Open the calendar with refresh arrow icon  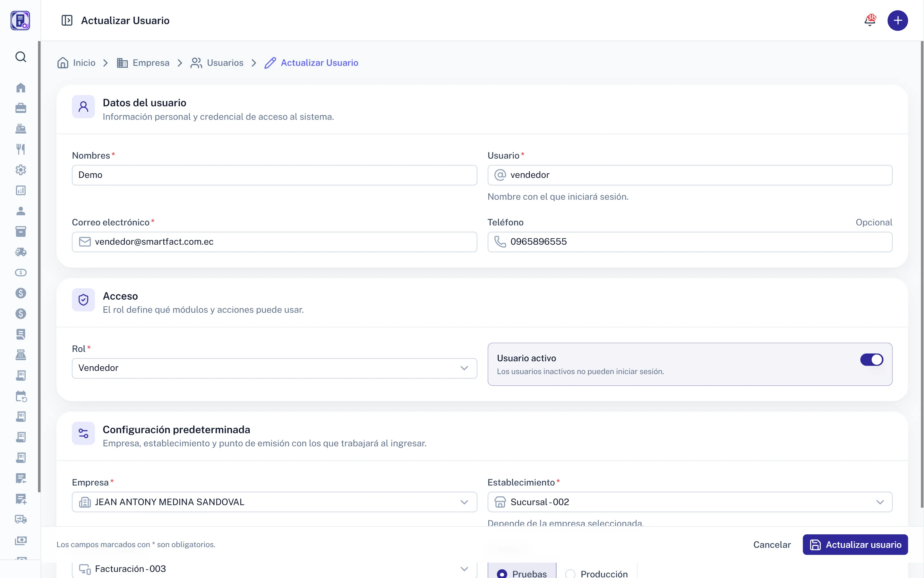21,396
